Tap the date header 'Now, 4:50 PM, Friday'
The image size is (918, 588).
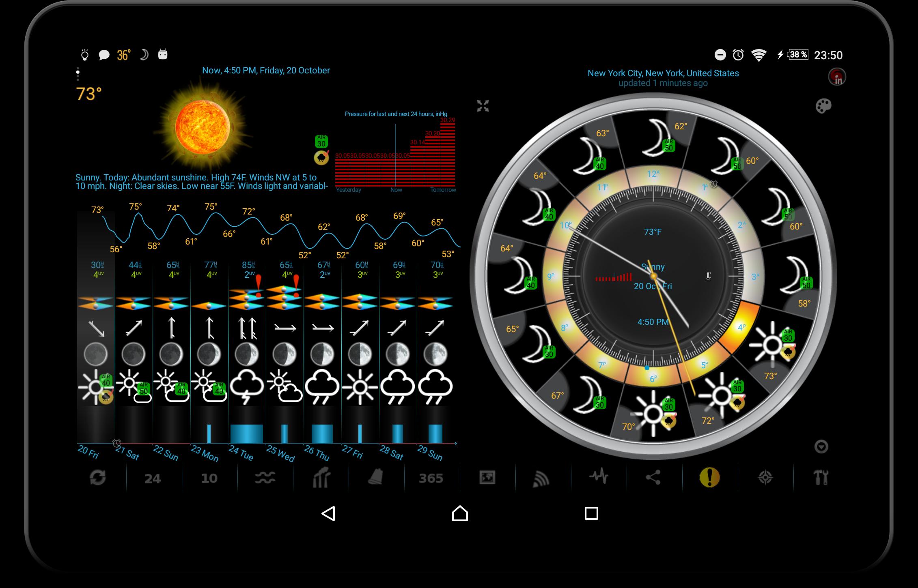[266, 71]
